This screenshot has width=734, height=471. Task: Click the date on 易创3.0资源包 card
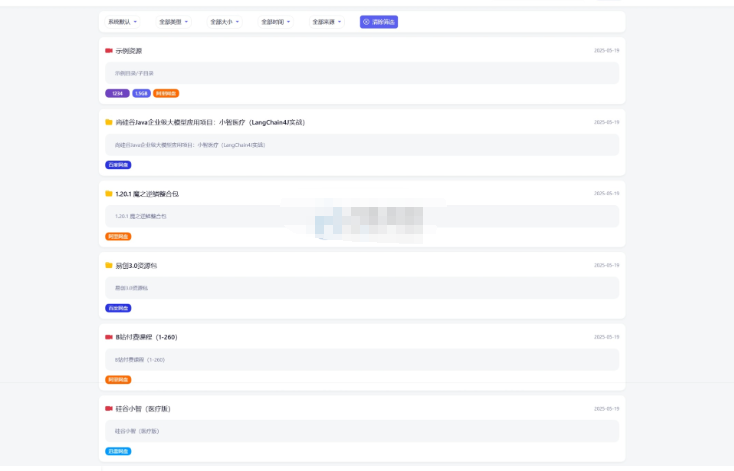coord(607,265)
